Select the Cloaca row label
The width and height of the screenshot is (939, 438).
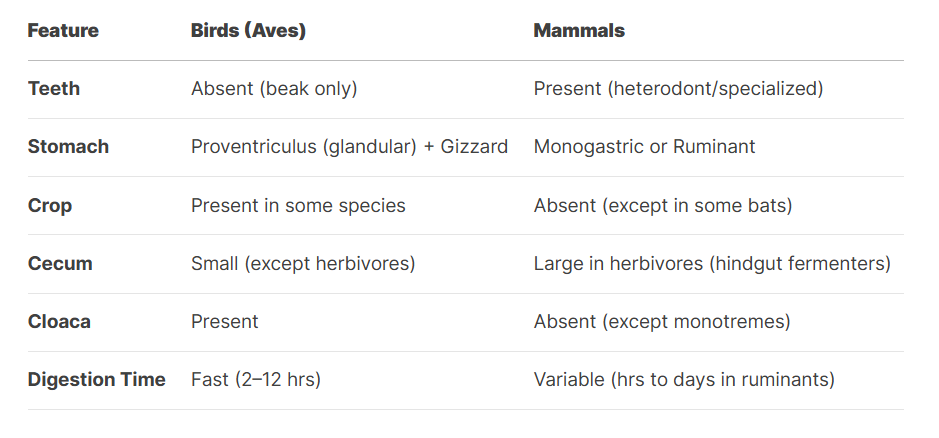click(60, 322)
